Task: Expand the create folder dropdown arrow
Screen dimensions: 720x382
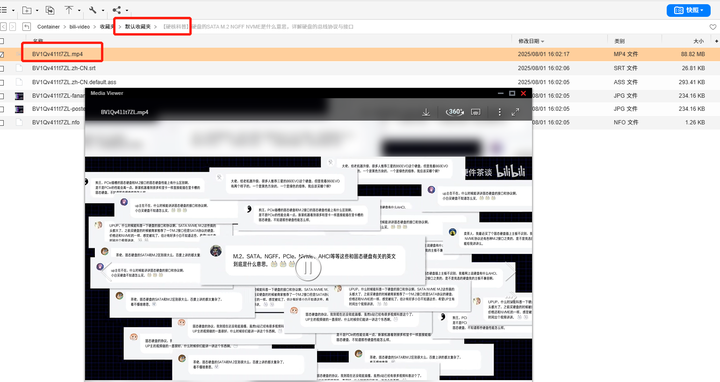Action: point(37,10)
